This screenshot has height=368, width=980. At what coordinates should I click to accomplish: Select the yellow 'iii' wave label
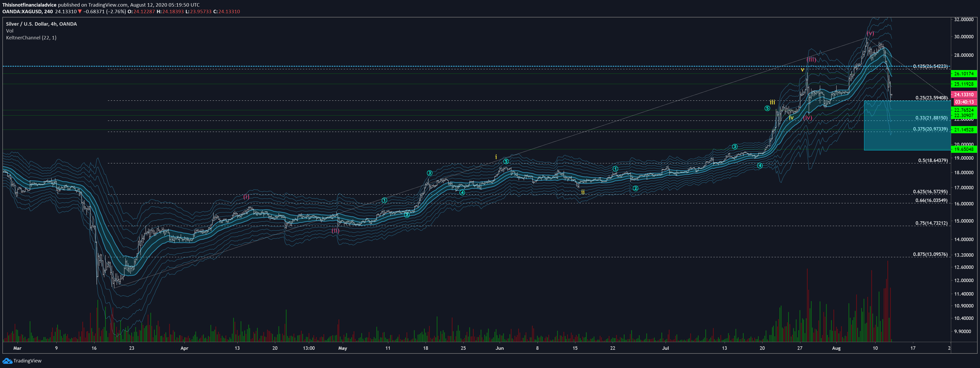click(x=772, y=102)
